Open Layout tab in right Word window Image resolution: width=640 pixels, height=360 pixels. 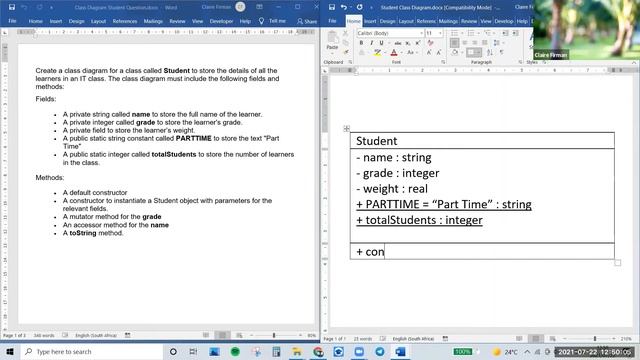406,21
